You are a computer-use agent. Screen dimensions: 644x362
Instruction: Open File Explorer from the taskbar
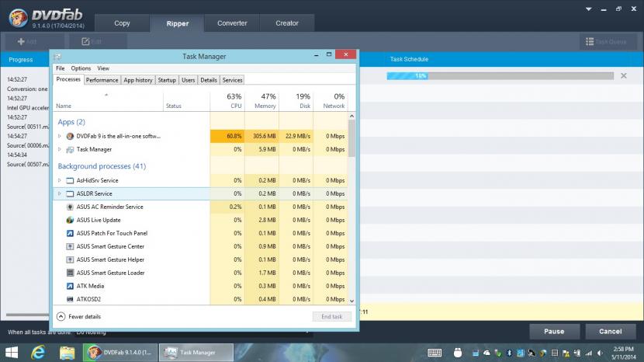click(x=67, y=353)
